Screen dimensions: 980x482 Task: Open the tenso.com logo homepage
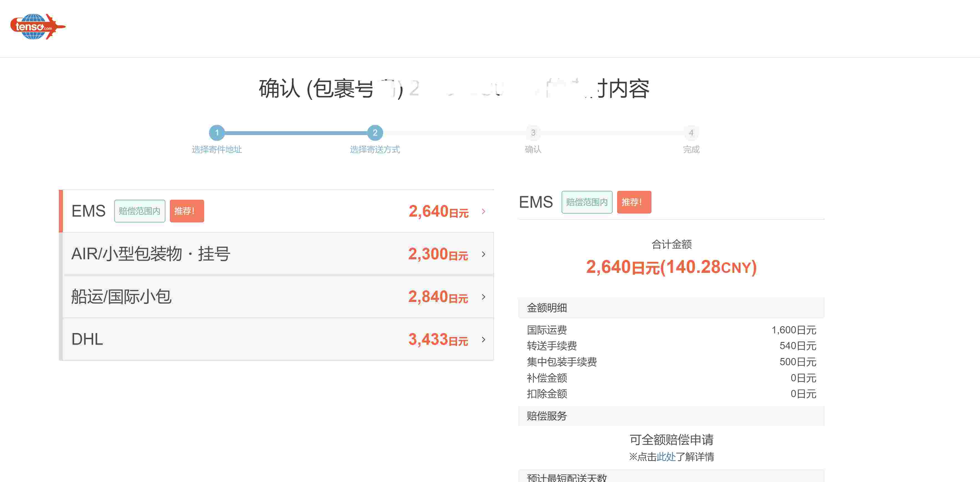click(x=38, y=27)
